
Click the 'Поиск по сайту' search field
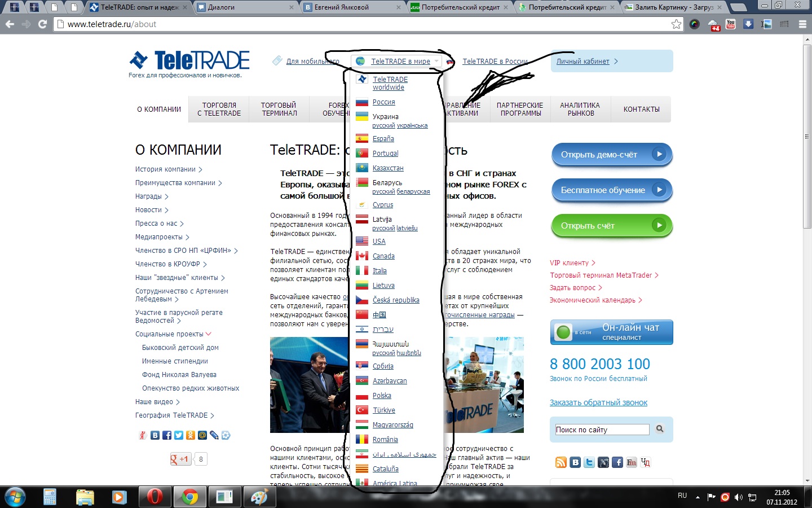(602, 430)
